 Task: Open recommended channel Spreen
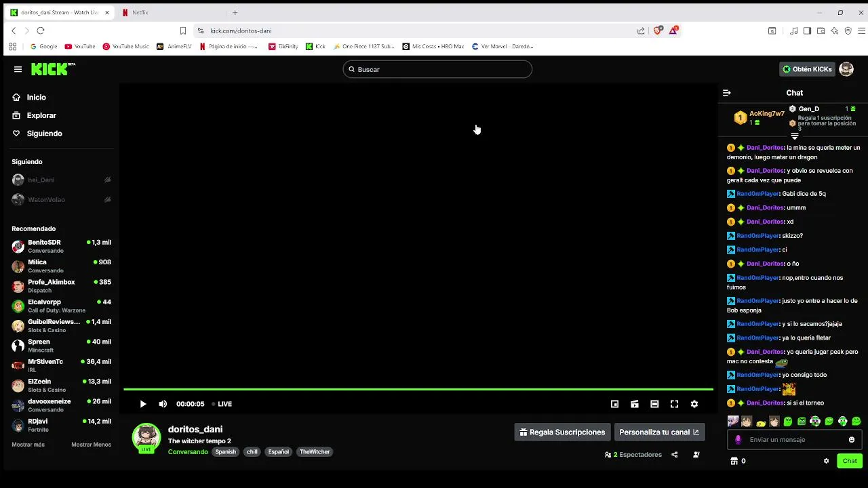(61, 346)
